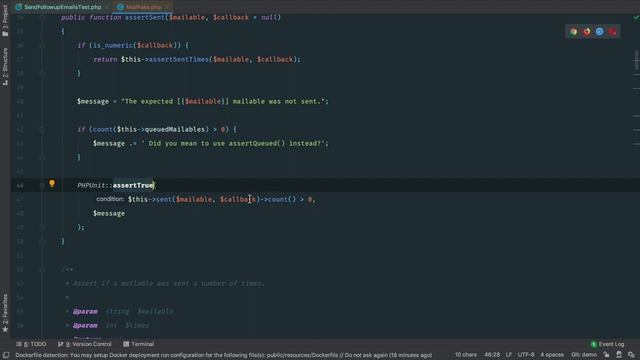Open Git: demo branch menu
This screenshot has height=360, width=640.
point(584,355)
